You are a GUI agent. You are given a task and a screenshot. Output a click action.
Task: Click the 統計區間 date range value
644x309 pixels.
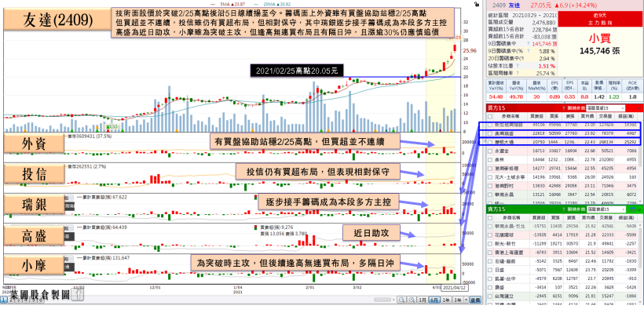(x=535, y=16)
